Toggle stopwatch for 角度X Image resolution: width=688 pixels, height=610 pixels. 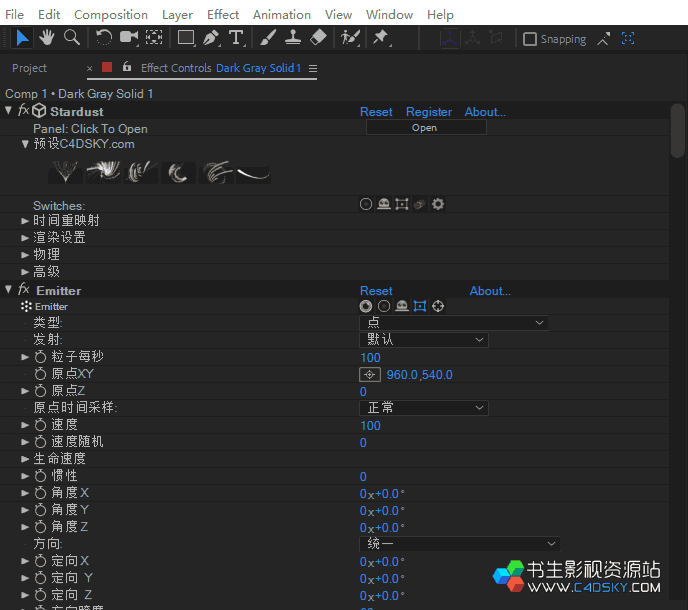pos(40,493)
